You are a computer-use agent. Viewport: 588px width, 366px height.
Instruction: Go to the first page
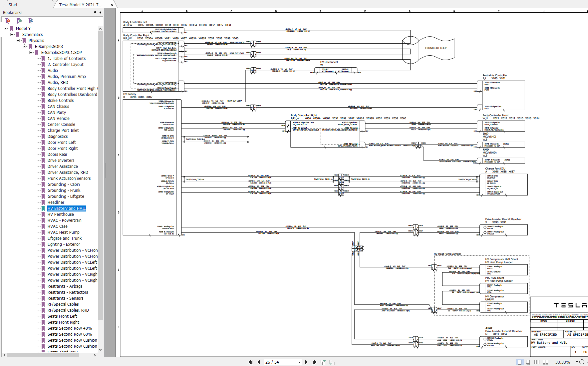click(x=250, y=362)
